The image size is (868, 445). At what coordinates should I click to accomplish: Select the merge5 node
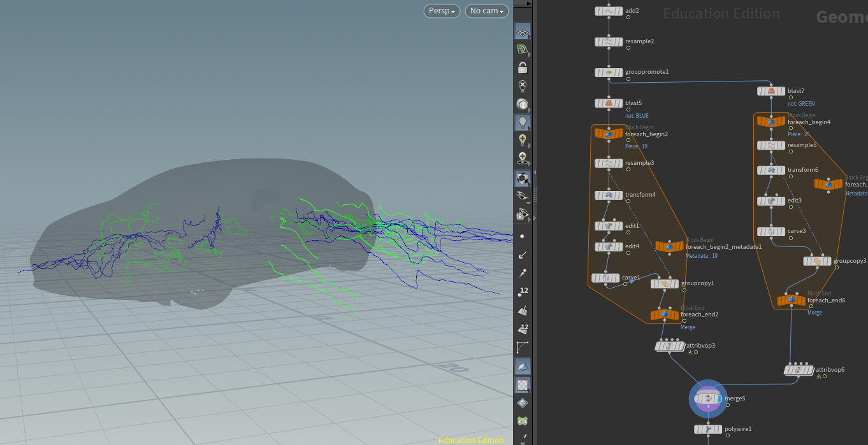(x=708, y=399)
